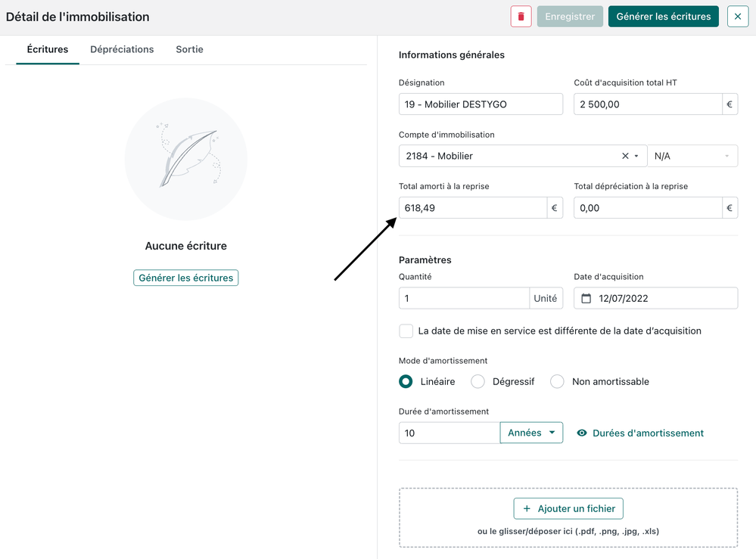Open the Sortie tab
Image resolution: width=756 pixels, height=559 pixels.
189,49
